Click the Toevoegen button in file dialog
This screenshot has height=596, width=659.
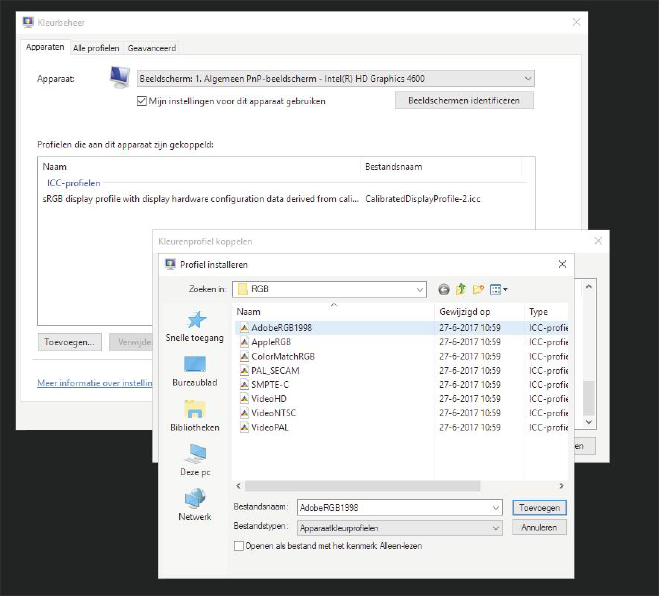[x=539, y=507]
